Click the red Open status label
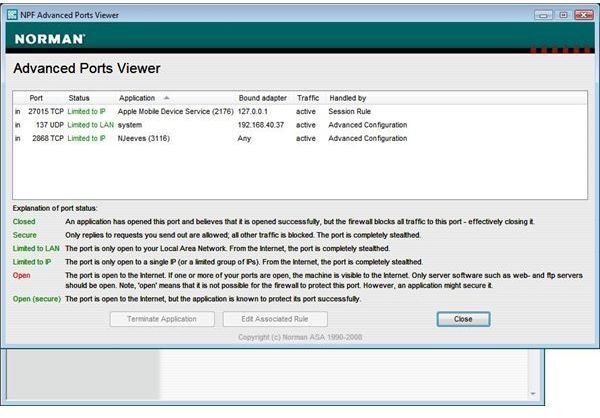The image size is (600, 418). click(x=21, y=275)
